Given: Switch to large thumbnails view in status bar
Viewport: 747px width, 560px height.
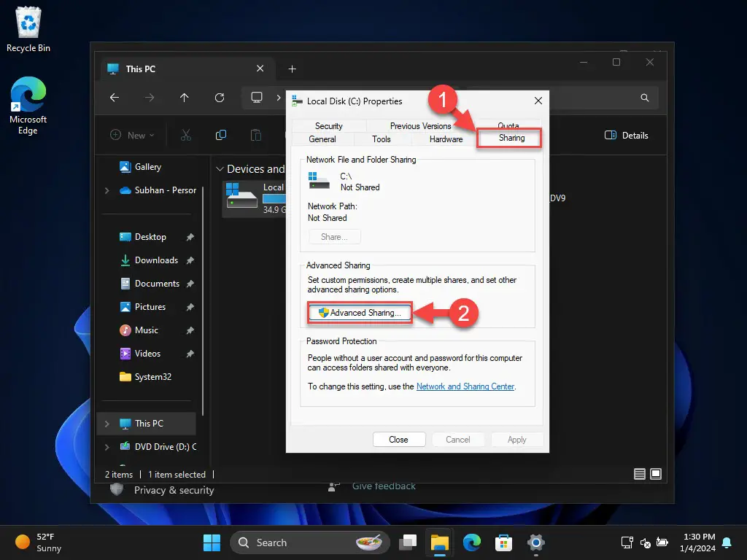Looking at the screenshot, I should coord(655,474).
